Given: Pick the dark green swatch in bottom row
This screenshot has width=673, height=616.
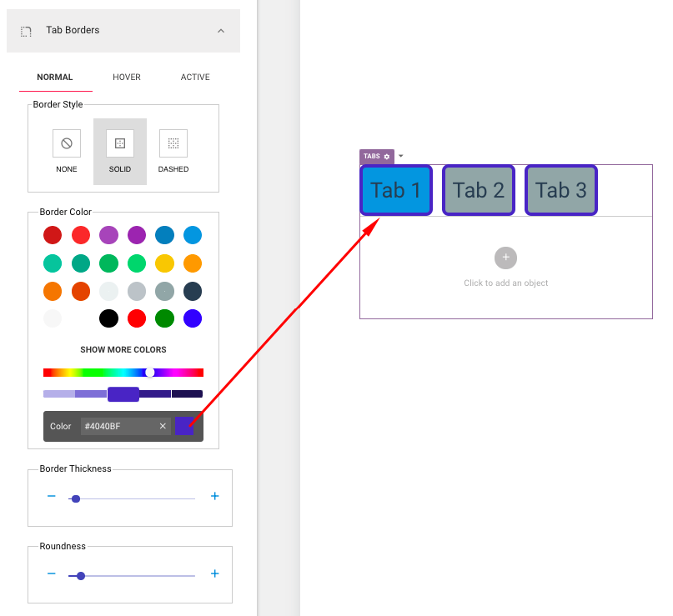Looking at the screenshot, I should click(x=165, y=318).
